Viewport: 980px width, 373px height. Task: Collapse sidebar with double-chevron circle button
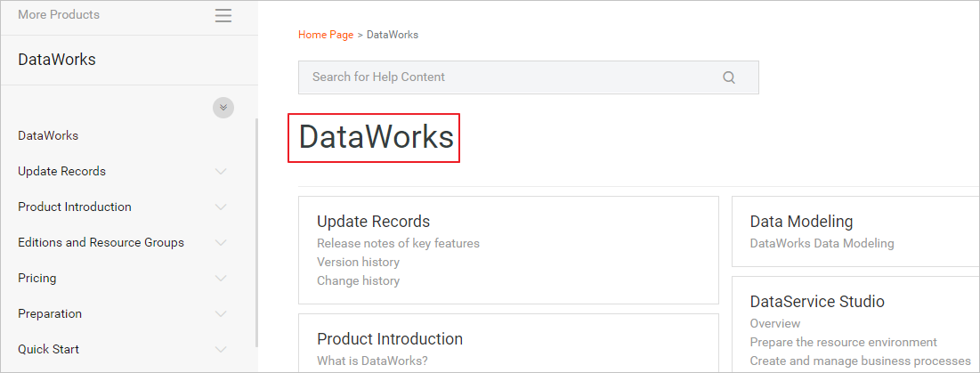pos(223,108)
